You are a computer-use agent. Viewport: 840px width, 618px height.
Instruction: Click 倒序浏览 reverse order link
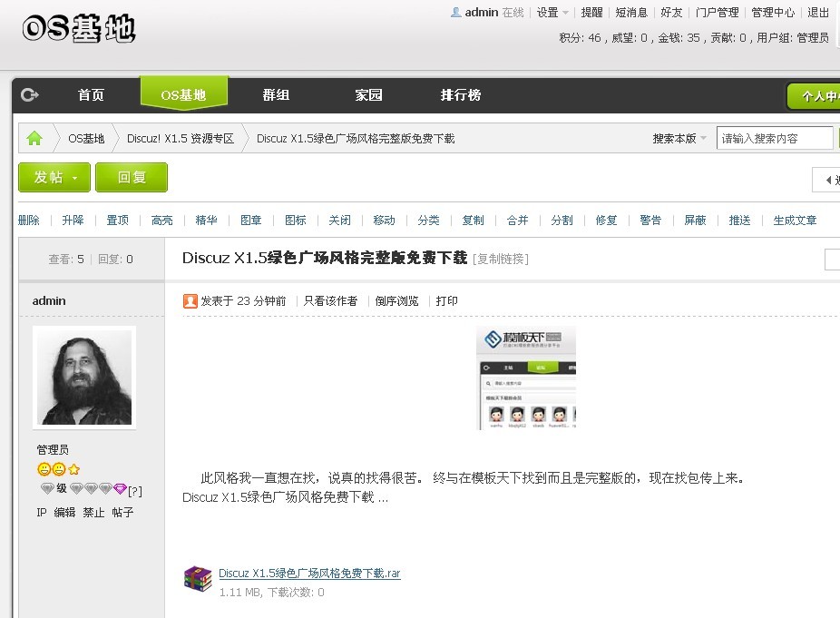pyautogui.click(x=396, y=300)
